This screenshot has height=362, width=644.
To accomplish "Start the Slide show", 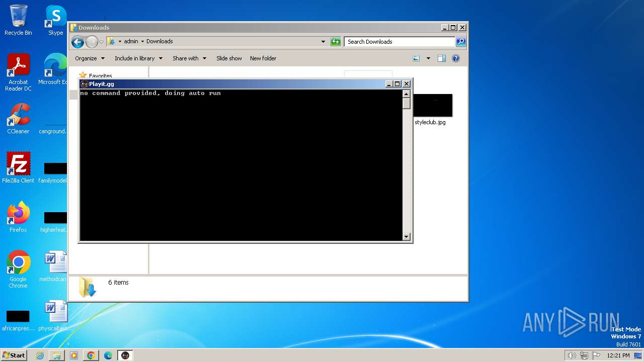I will 229,58.
